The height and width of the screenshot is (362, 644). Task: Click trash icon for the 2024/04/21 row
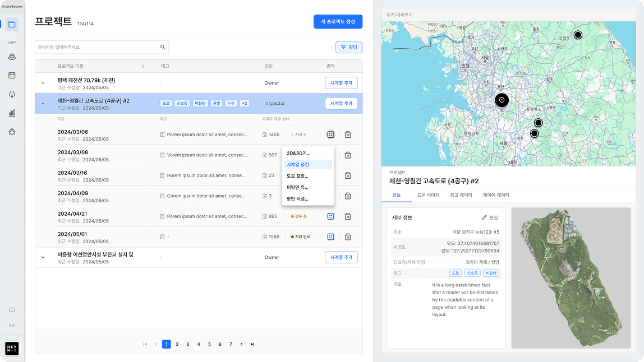coord(348,216)
